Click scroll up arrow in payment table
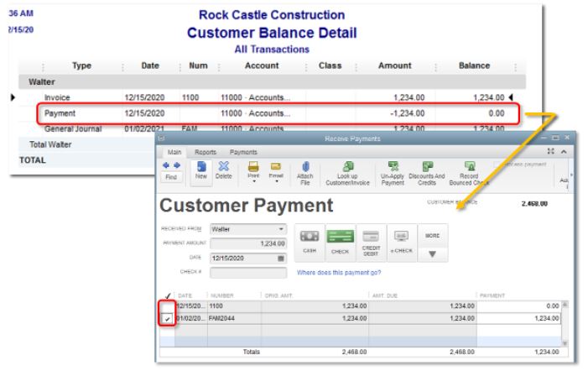The height and width of the screenshot is (376, 588). coord(565,305)
